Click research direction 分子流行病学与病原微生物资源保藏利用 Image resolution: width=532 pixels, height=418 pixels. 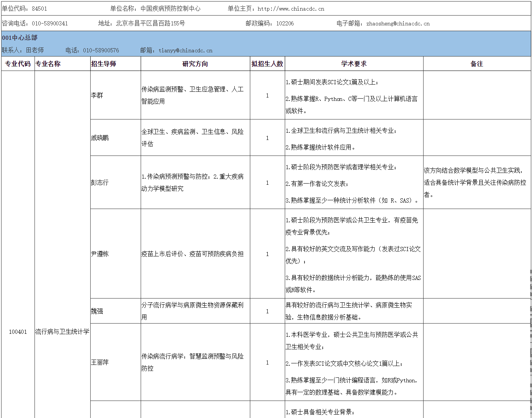193,311
